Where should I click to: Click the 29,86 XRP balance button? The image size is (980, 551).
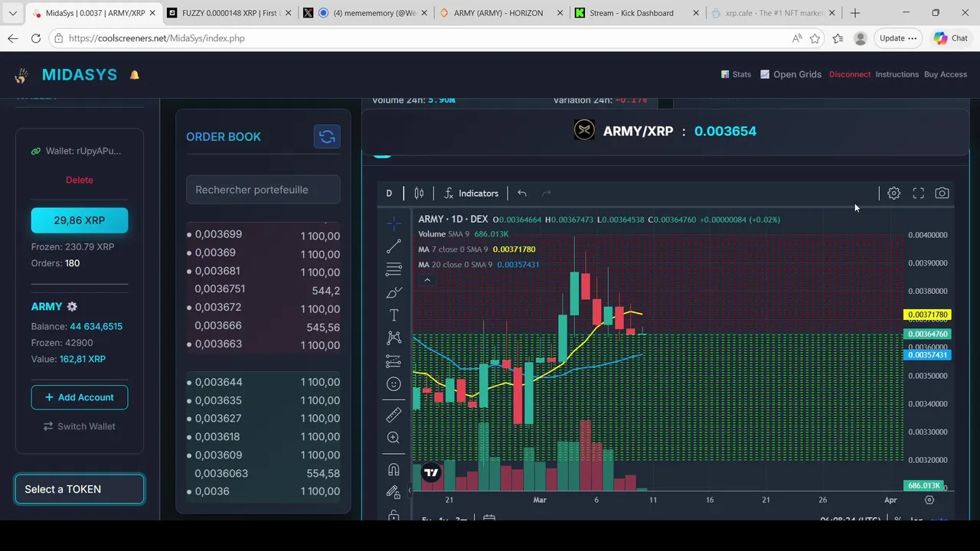click(x=80, y=220)
